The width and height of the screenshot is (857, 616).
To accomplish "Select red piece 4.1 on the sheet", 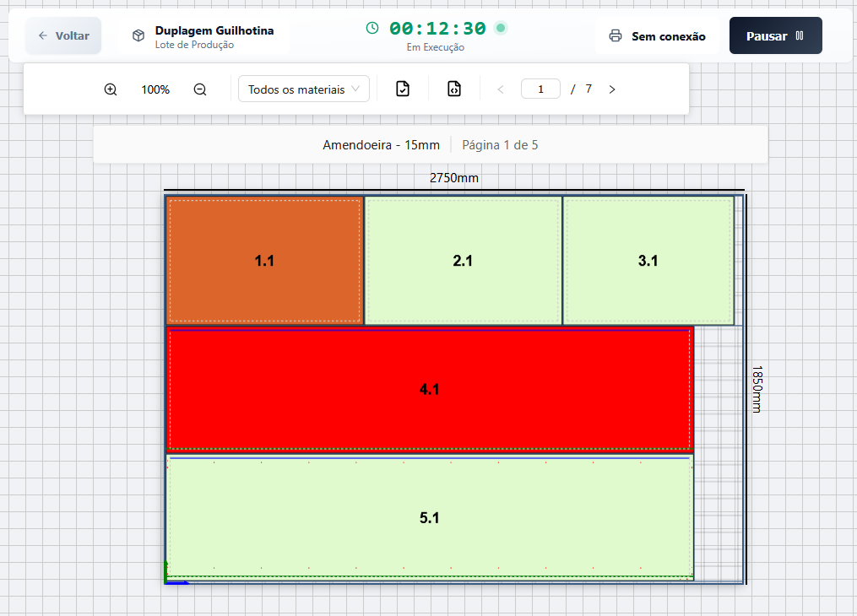I will click(429, 389).
